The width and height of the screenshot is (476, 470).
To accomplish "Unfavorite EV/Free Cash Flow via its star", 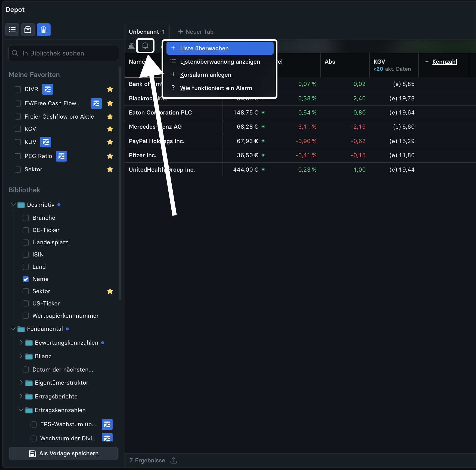I will 110,103.
